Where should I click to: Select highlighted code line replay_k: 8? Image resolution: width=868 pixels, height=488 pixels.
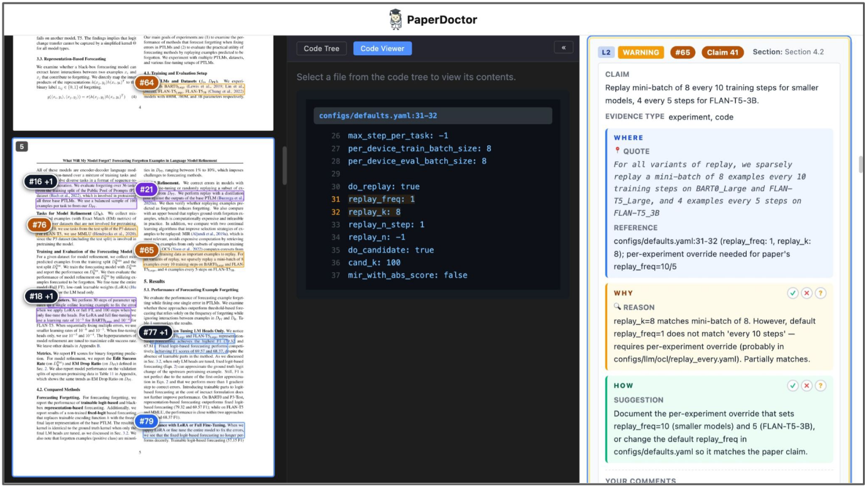[x=374, y=212]
